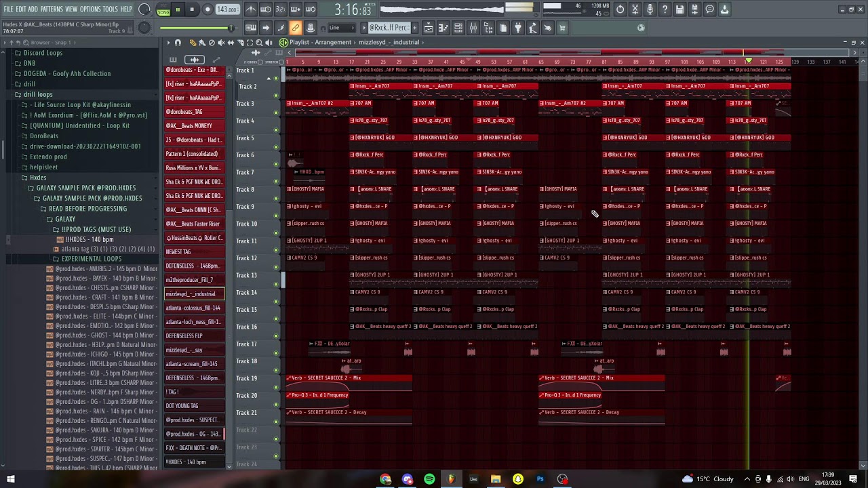Mute Track 3 with its green switch
The height and width of the screenshot is (488, 868).
pyautogui.click(x=276, y=112)
